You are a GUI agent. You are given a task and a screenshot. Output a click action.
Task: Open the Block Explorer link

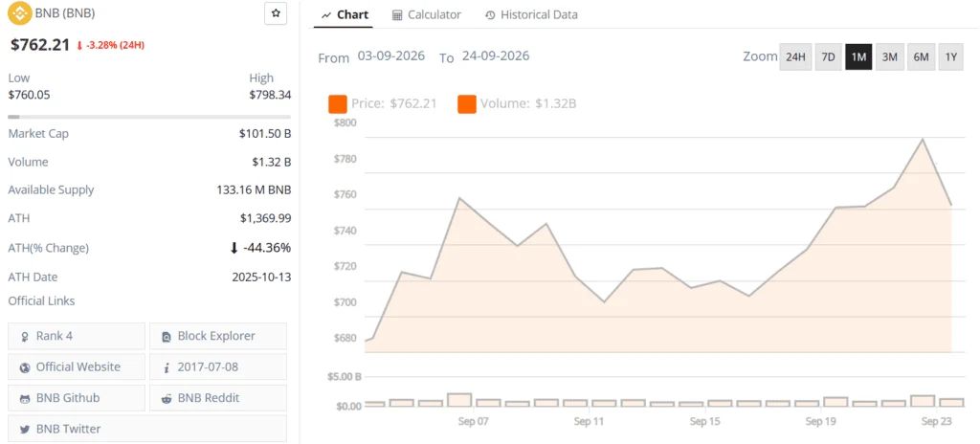click(218, 336)
